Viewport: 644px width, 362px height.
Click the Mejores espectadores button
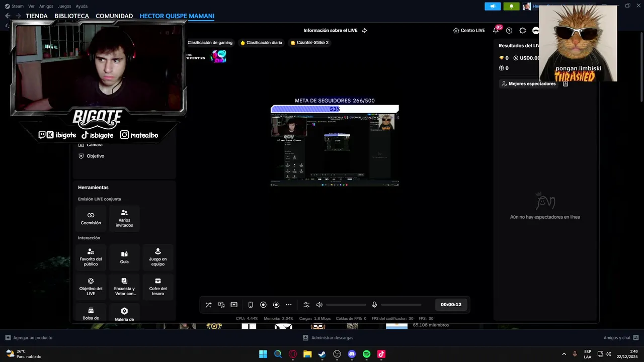click(x=529, y=84)
